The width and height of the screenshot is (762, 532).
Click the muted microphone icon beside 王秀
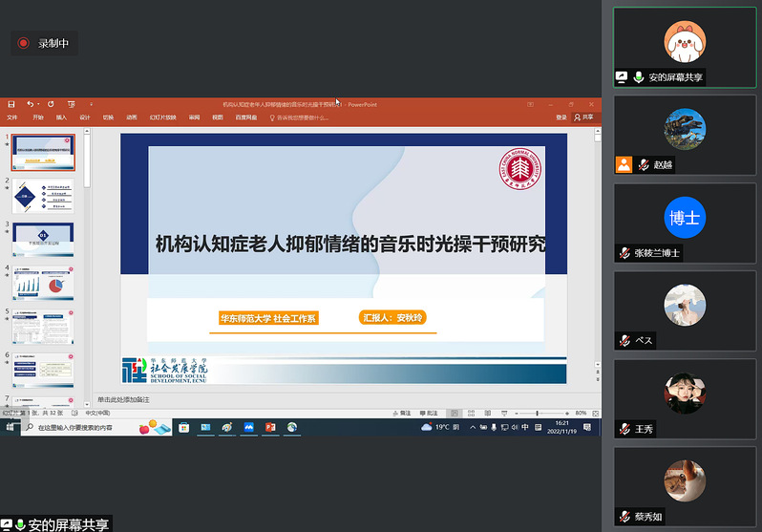point(624,429)
